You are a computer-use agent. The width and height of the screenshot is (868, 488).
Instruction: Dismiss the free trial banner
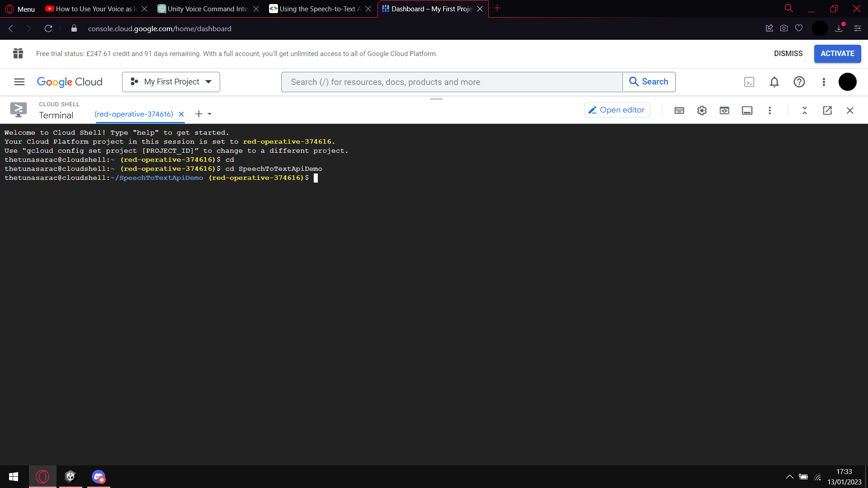pos(788,53)
